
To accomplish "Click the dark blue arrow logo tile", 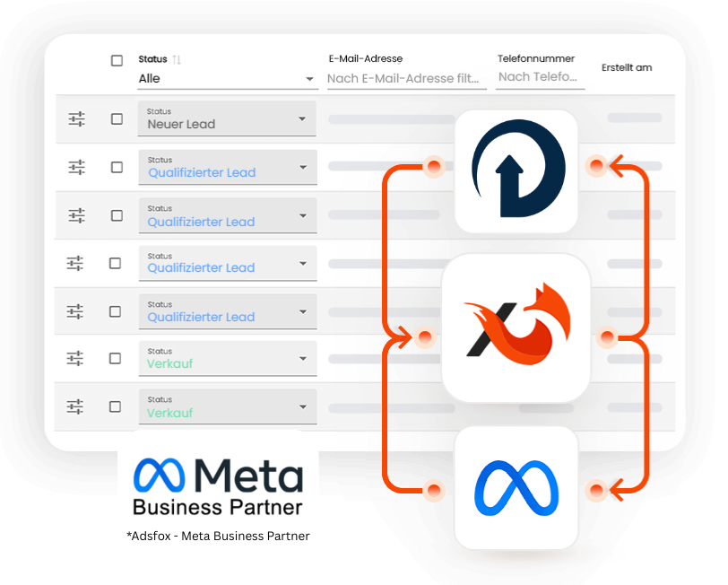I will [516, 170].
